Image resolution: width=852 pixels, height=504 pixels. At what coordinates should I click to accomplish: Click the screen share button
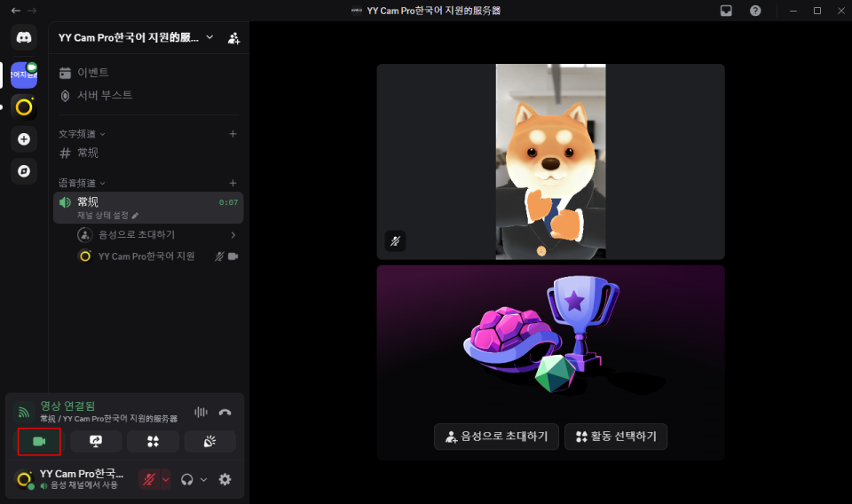pos(96,441)
